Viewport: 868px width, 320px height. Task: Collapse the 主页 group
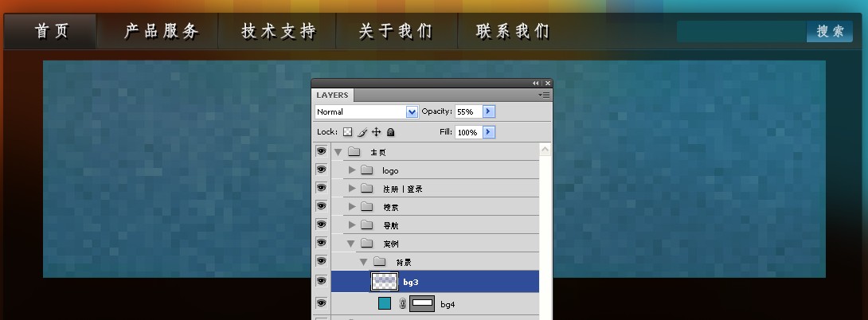[338, 152]
